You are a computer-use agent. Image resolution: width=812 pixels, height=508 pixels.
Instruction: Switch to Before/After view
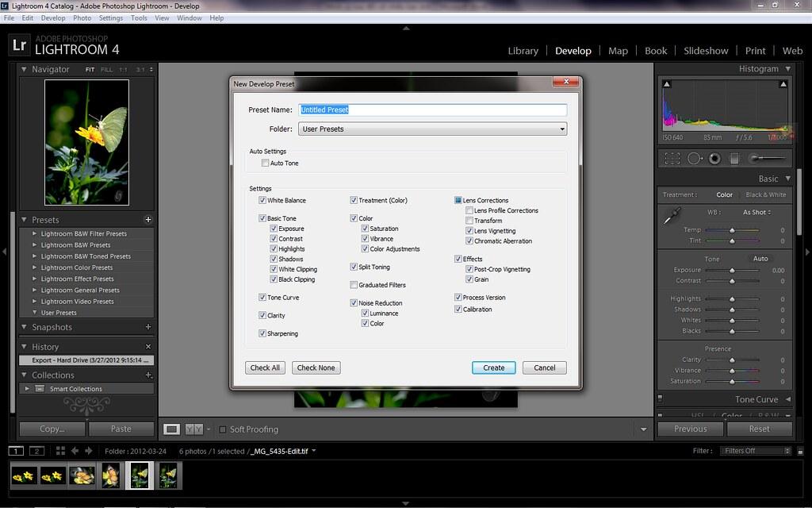(x=194, y=429)
